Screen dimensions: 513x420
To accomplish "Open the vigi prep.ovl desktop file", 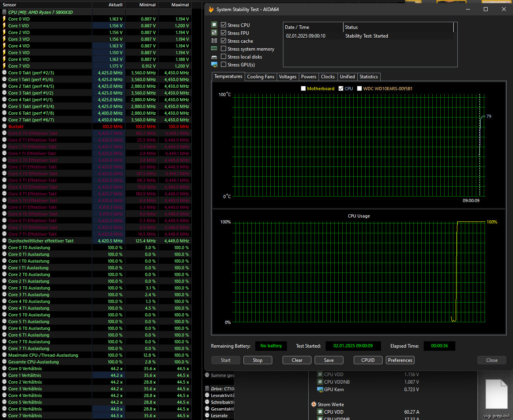I will [x=496, y=399].
